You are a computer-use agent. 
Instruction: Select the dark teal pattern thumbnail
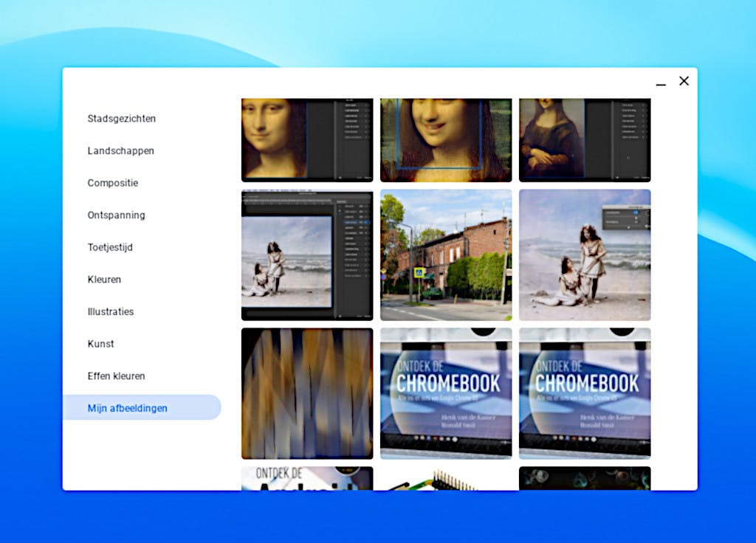tap(585, 478)
